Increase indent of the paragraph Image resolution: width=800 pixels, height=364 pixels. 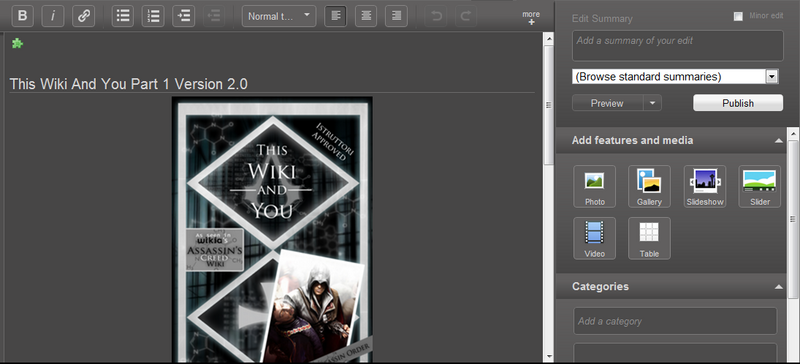(184, 16)
